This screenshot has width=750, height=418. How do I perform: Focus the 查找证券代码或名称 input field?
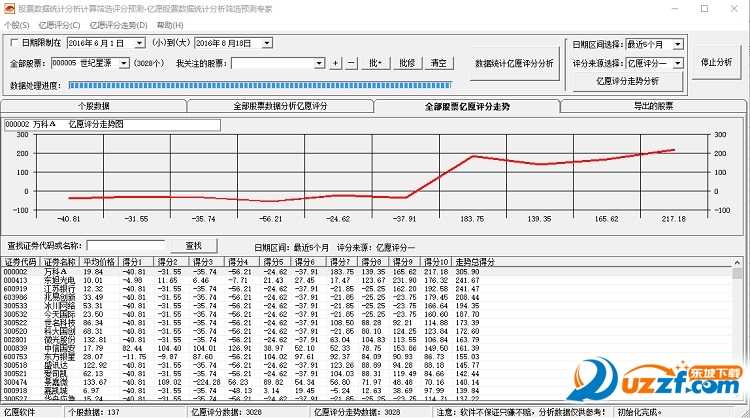click(126, 246)
